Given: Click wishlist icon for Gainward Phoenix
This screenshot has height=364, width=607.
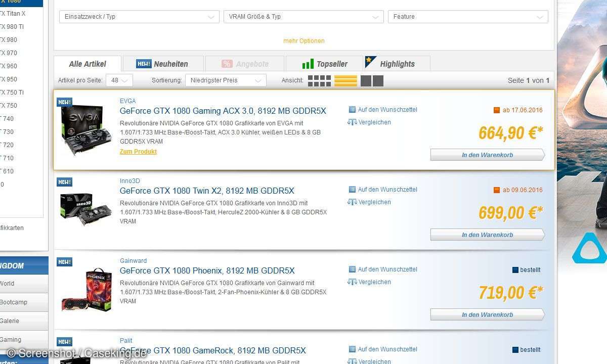Looking at the screenshot, I should [353, 269].
